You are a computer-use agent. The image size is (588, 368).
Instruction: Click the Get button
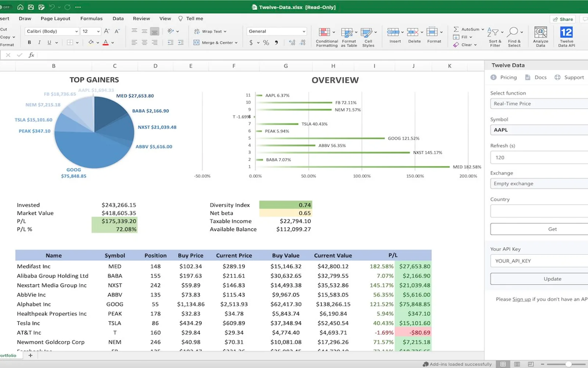(539, 229)
